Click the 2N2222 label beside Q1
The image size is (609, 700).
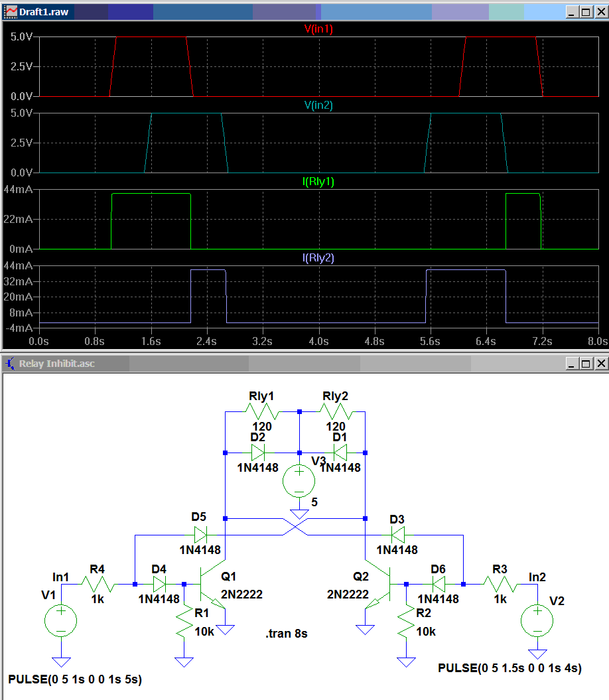pyautogui.click(x=241, y=595)
